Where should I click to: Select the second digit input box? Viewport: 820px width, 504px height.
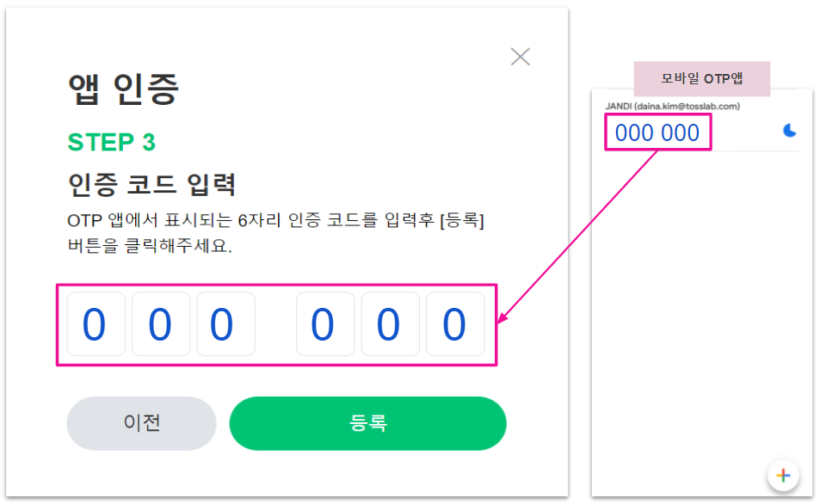pyautogui.click(x=160, y=324)
